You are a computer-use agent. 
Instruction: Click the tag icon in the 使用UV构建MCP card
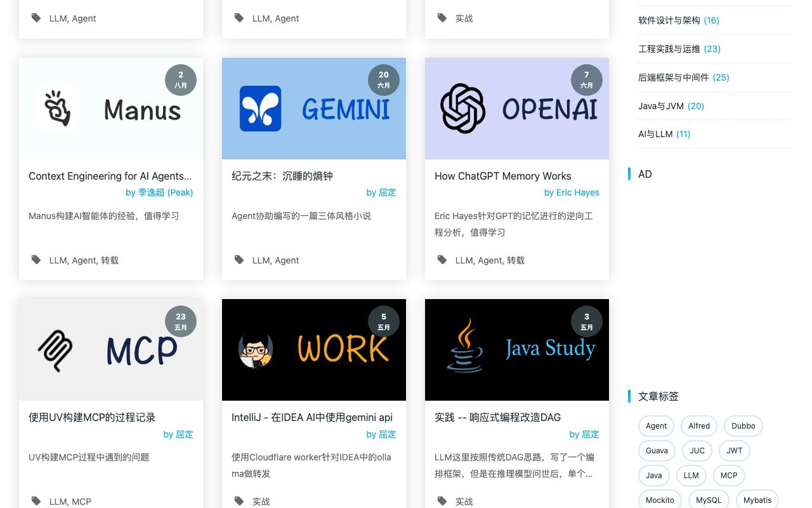click(x=36, y=501)
